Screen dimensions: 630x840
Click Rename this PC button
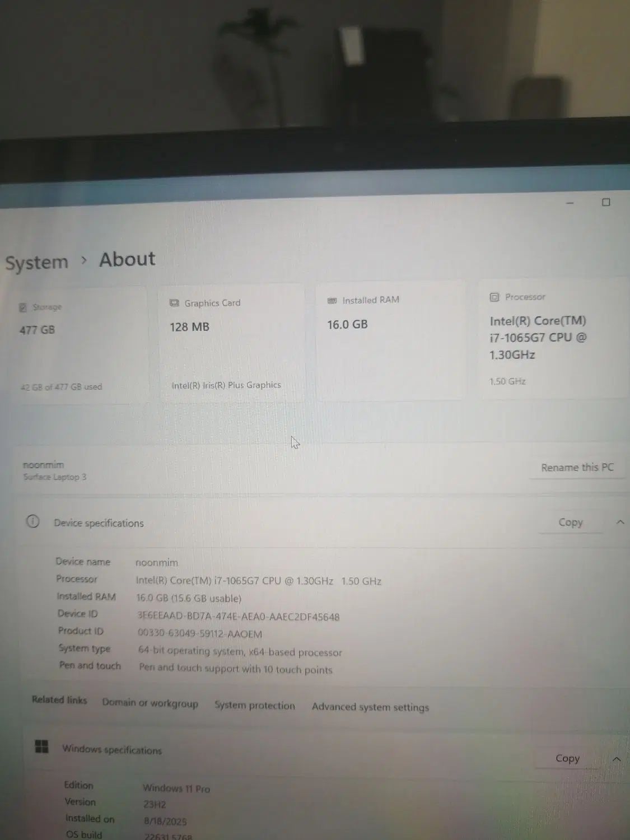pyautogui.click(x=577, y=468)
